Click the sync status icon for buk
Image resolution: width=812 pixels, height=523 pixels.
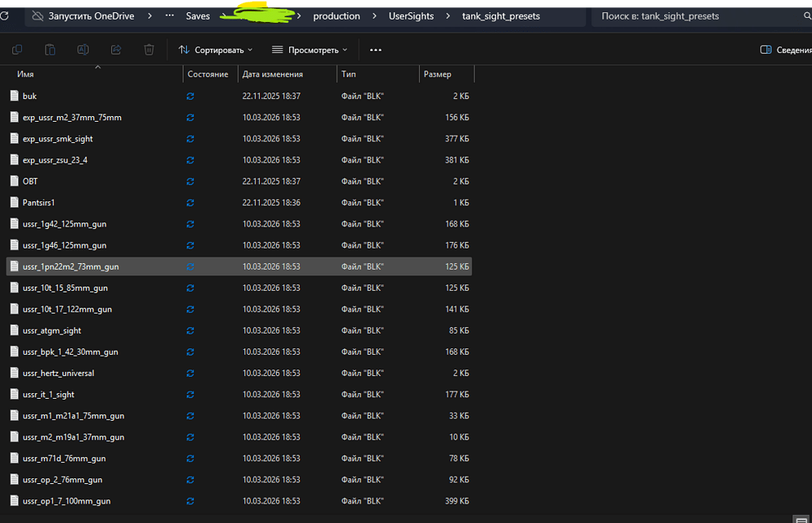click(x=190, y=96)
